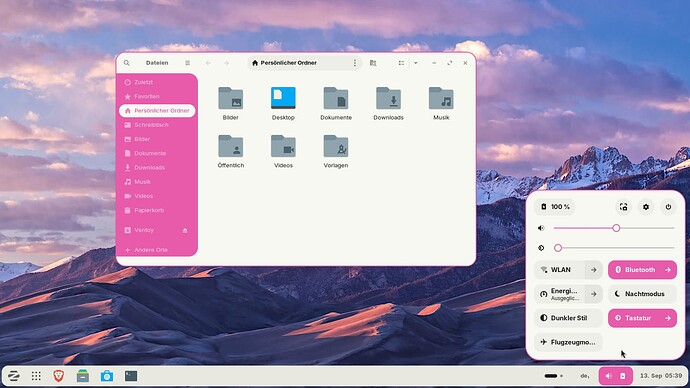Open Musik from the sidebar
The width and height of the screenshot is (690, 388).
pyautogui.click(x=157, y=182)
